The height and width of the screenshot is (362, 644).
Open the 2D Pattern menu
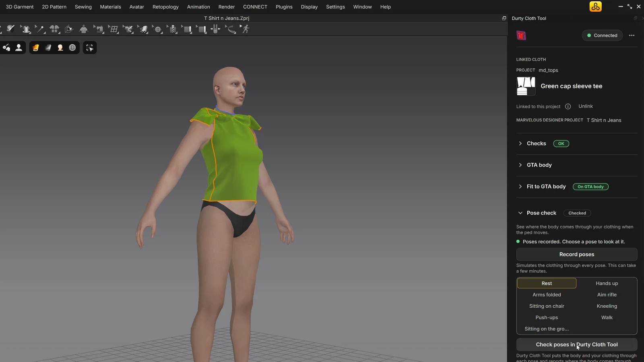pos(54,7)
